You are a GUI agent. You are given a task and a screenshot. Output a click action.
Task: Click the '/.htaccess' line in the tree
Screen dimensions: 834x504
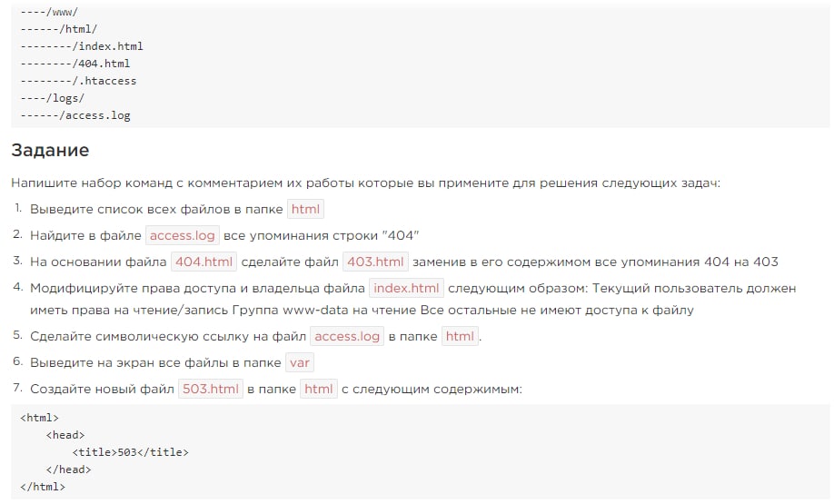coord(78,81)
